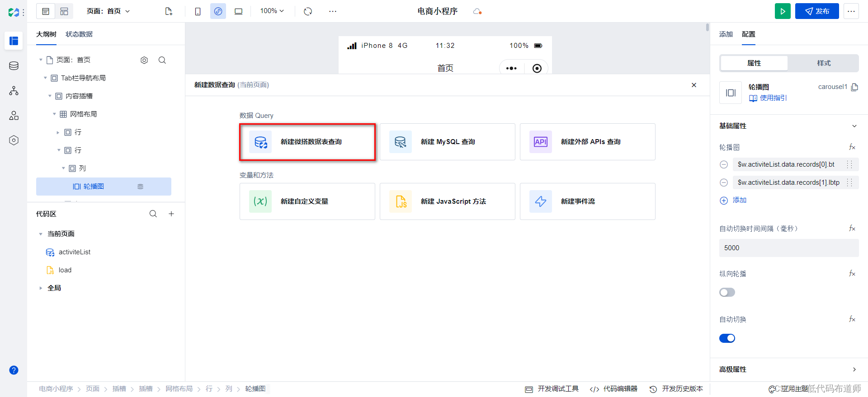Choose 新建微搭数据表查询
The height and width of the screenshot is (397, 868).
point(307,142)
